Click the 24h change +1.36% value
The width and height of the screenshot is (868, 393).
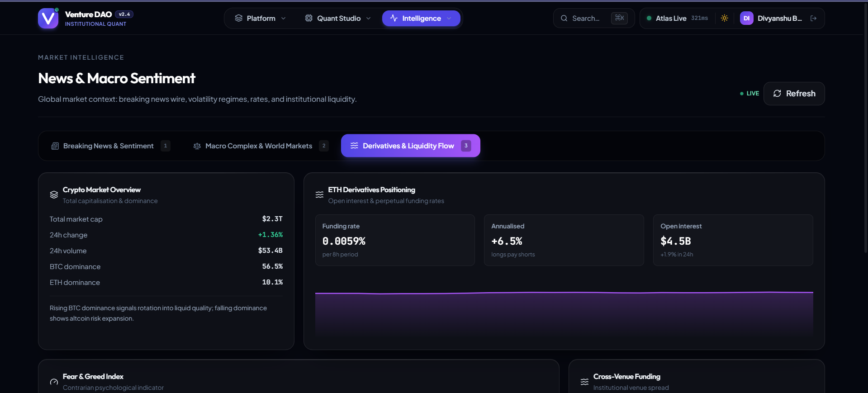tap(270, 235)
